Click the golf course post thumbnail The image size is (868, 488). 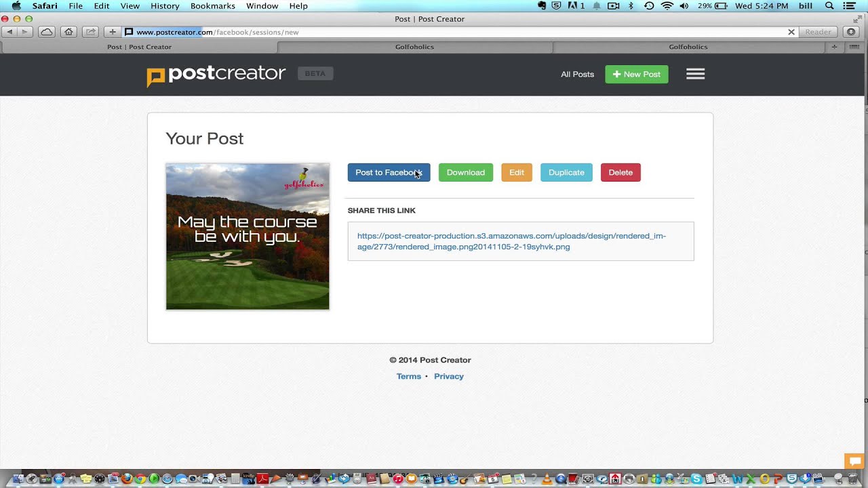click(x=248, y=237)
